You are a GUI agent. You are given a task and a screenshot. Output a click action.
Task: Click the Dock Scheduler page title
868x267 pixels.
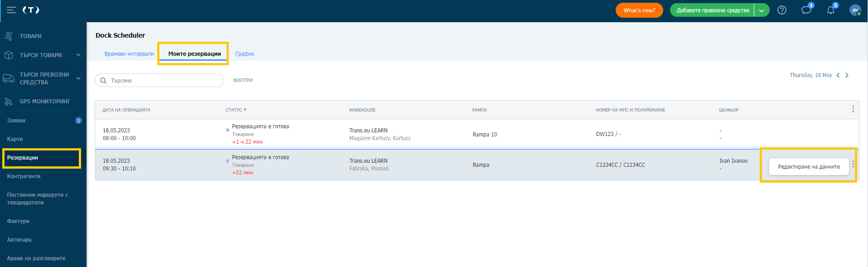click(x=120, y=35)
